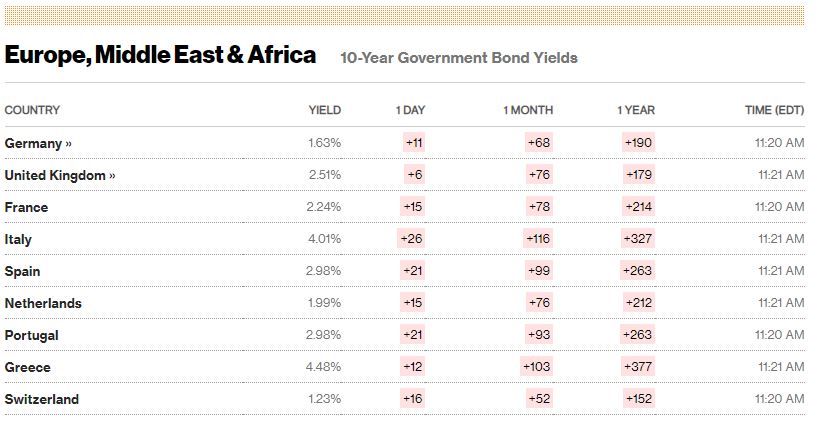The height and width of the screenshot is (427, 816).
Task: Click the 1 MONTH column header
Action: click(x=528, y=110)
